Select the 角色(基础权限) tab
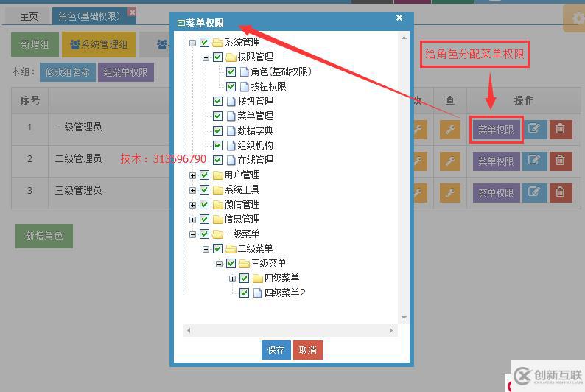Viewport: 585px width, 392px height. (90, 16)
